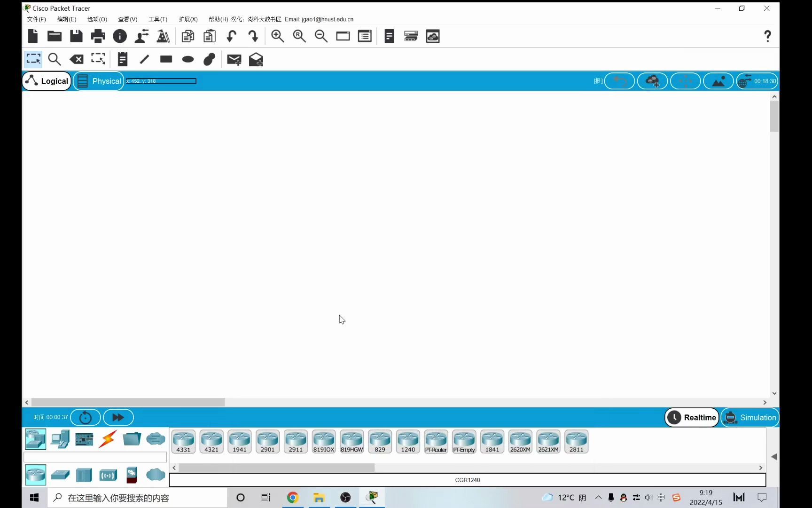Select the Switches subcategory icon

coord(60,475)
